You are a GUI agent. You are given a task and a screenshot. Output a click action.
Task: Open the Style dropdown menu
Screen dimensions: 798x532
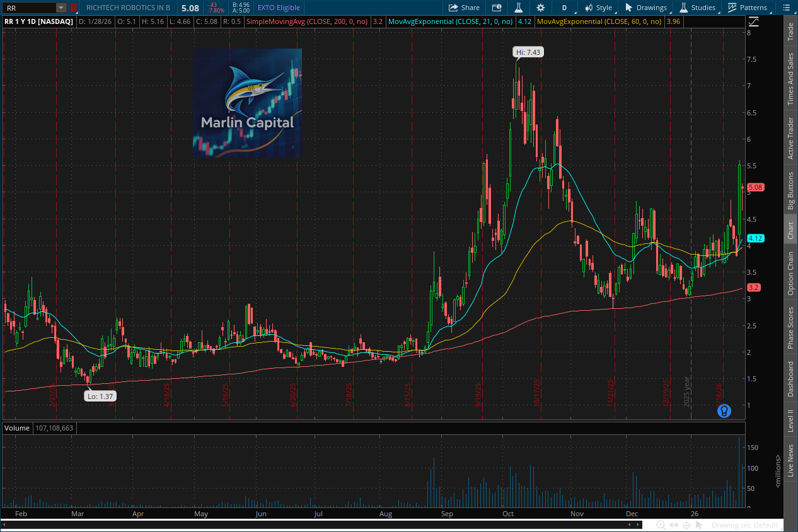(x=598, y=8)
